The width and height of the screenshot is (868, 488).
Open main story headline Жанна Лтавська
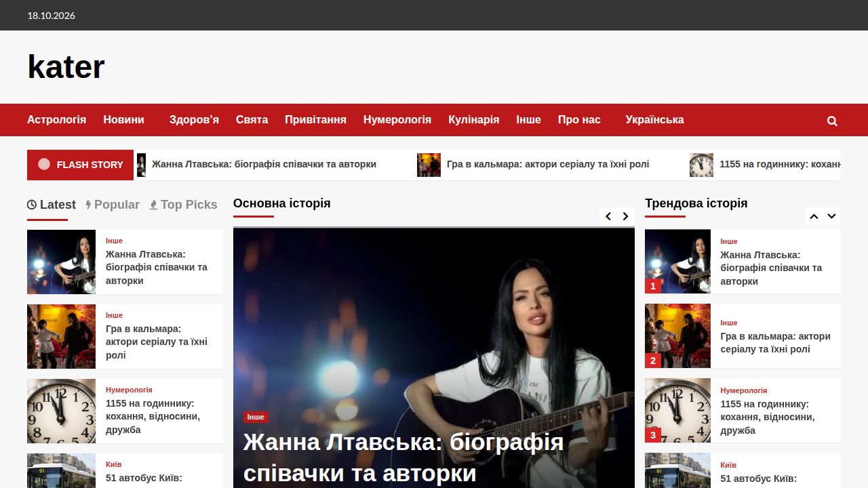click(403, 457)
